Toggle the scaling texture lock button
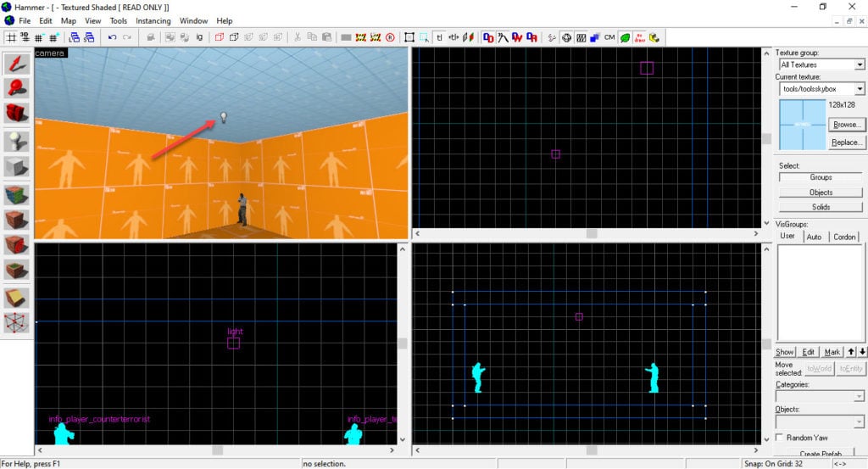Screen dimensions: 868x469 [453, 37]
